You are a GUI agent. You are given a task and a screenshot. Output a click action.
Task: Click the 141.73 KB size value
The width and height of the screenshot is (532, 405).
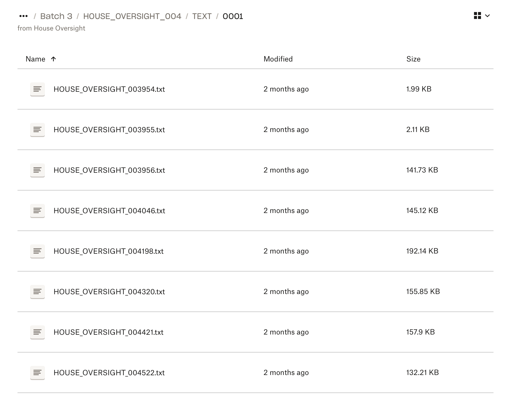click(422, 170)
